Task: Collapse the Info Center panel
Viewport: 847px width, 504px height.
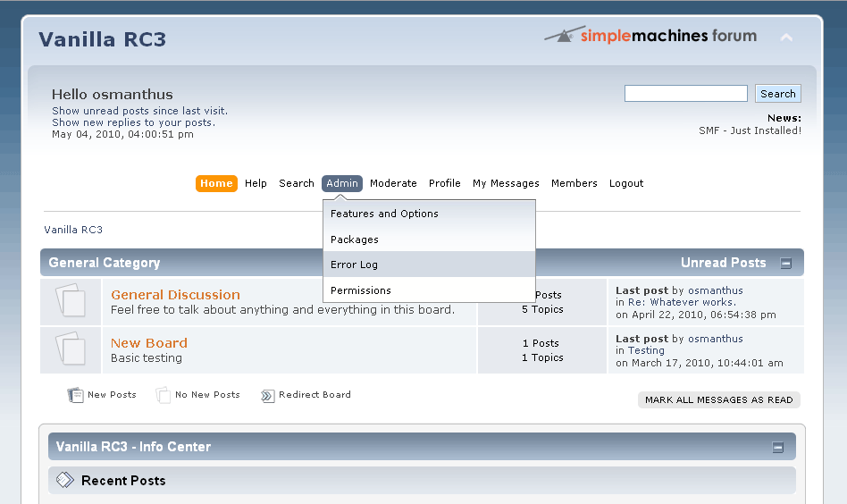Action: (778, 448)
